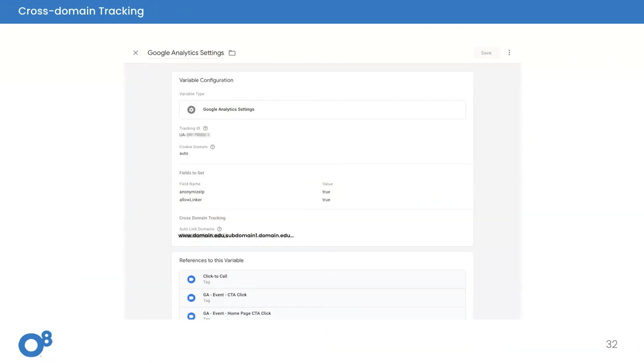Screen dimensions: 644x363
Task: Click the References to this Variable heading
Action: pos(211,260)
